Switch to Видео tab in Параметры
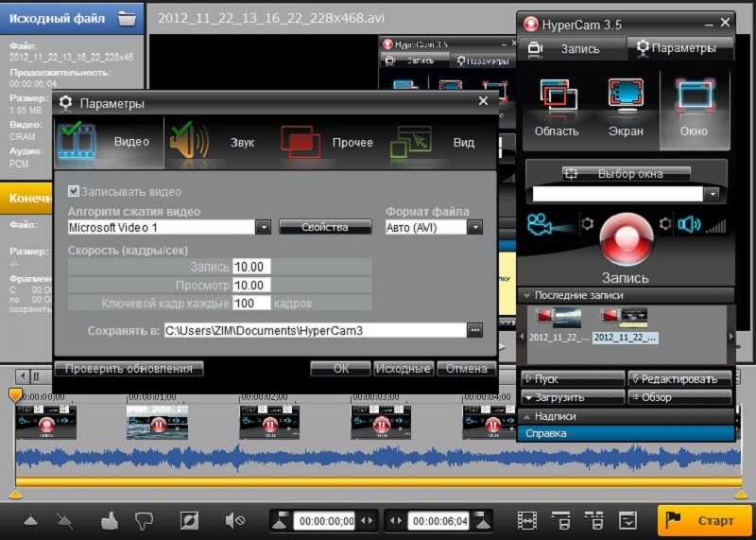The width and height of the screenshot is (756, 540). pyautogui.click(x=109, y=142)
